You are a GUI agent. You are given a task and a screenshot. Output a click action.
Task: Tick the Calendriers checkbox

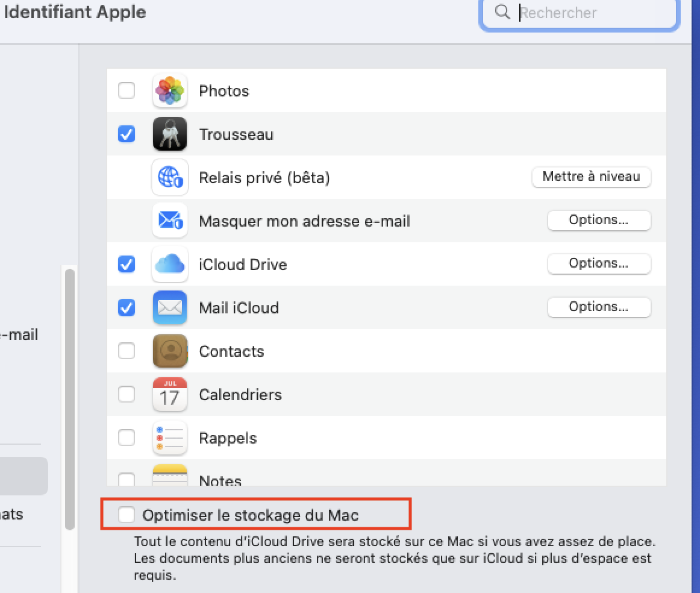(127, 394)
